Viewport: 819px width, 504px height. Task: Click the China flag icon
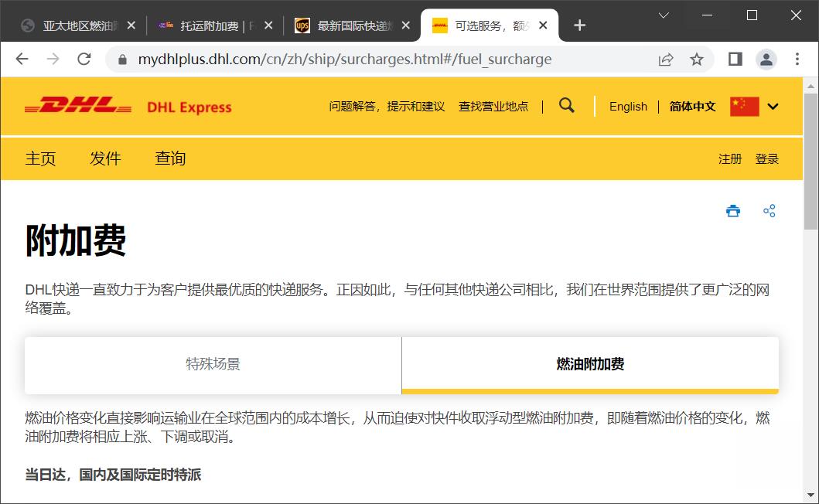tap(744, 107)
